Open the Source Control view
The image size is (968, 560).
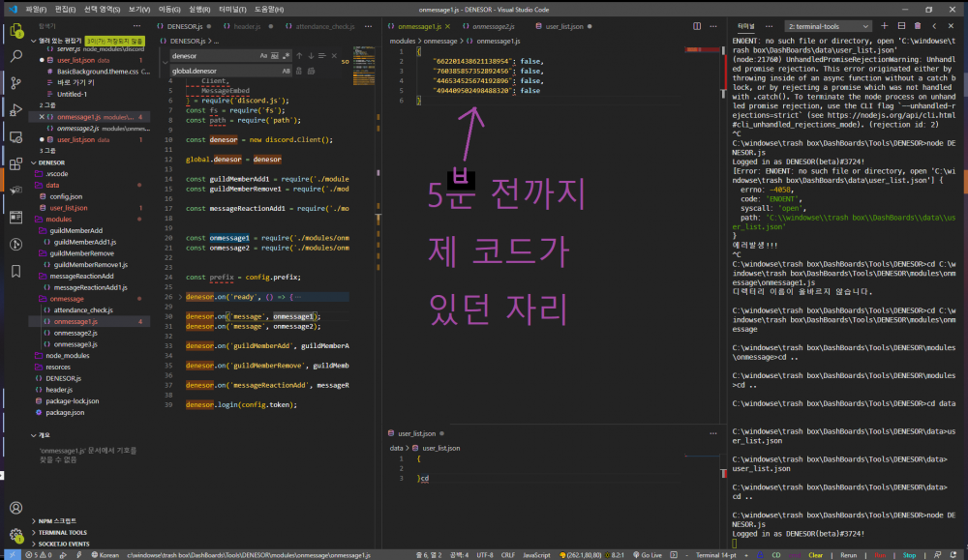[16, 83]
